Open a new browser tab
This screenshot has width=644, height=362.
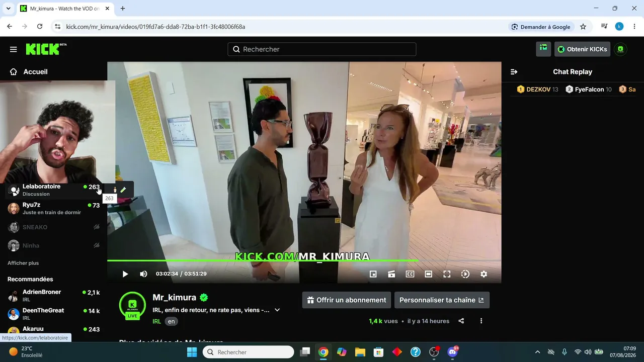click(x=123, y=9)
